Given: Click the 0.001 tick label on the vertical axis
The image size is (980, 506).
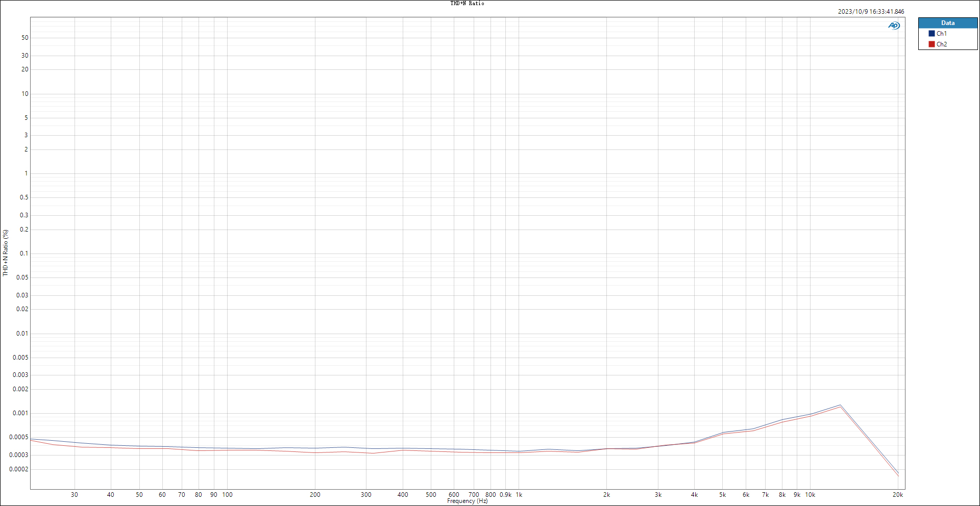Looking at the screenshot, I should [20, 413].
